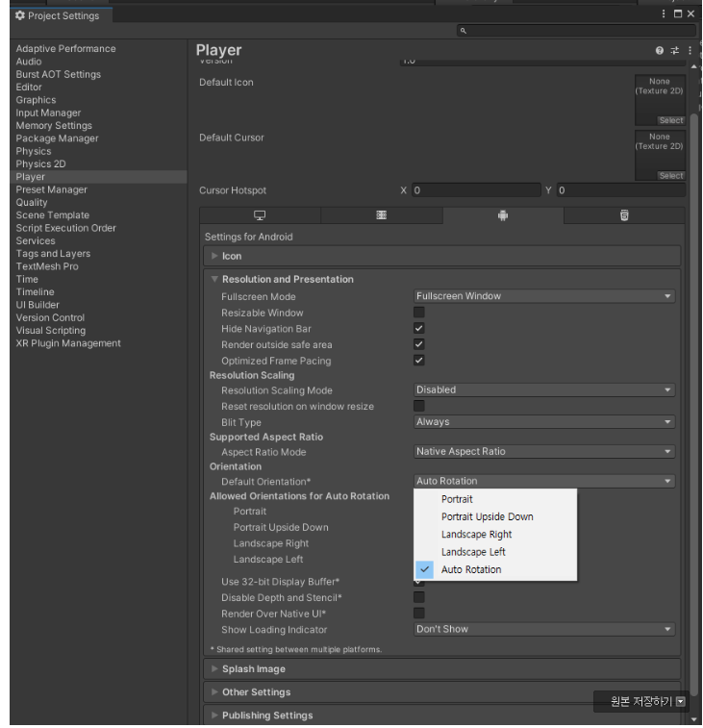Open Burst AOT Settings category
Viewport: 703px width, 728px height.
(58, 74)
